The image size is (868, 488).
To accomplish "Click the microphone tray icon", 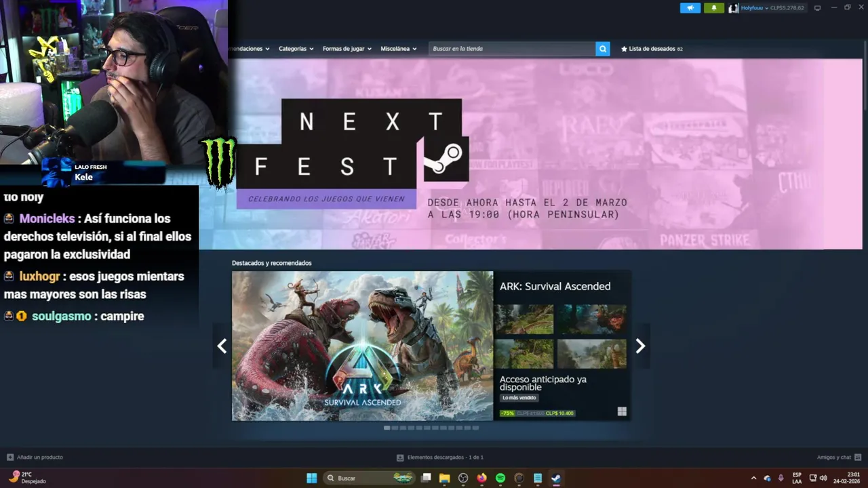I will point(781,478).
